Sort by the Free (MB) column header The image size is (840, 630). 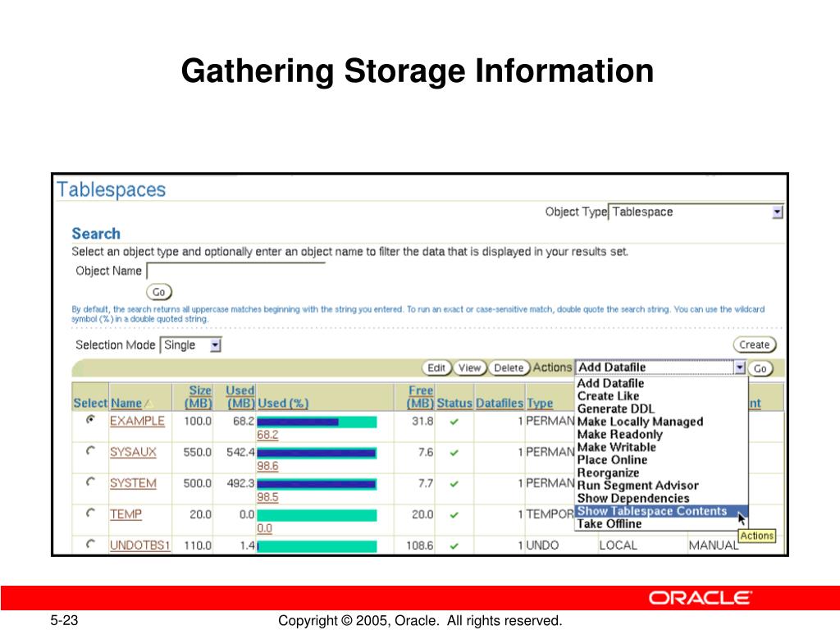click(421, 397)
